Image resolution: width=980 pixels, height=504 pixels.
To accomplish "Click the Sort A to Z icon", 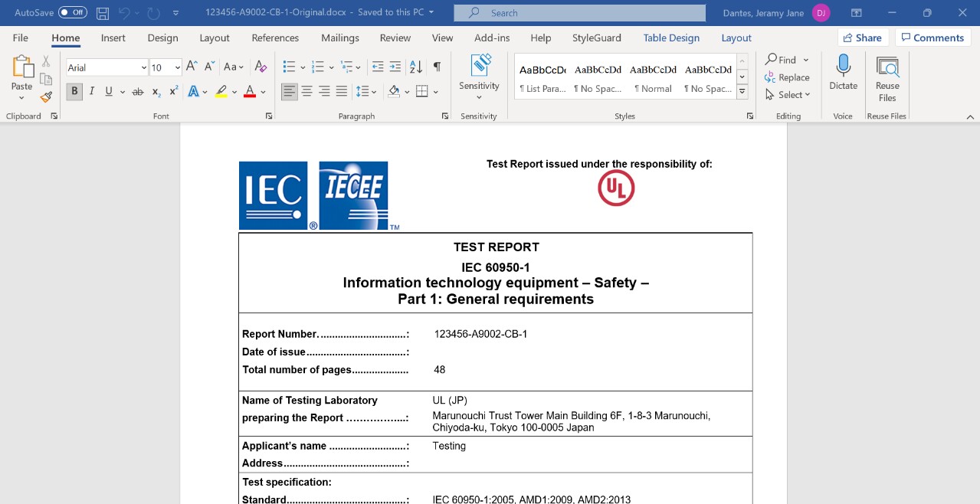I will click(416, 67).
